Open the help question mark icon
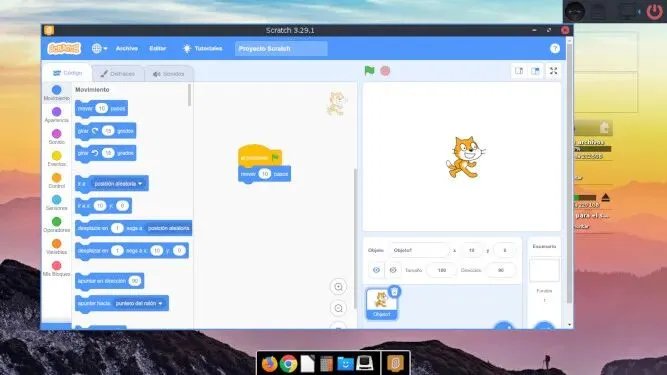This screenshot has width=667, height=375. point(555,48)
